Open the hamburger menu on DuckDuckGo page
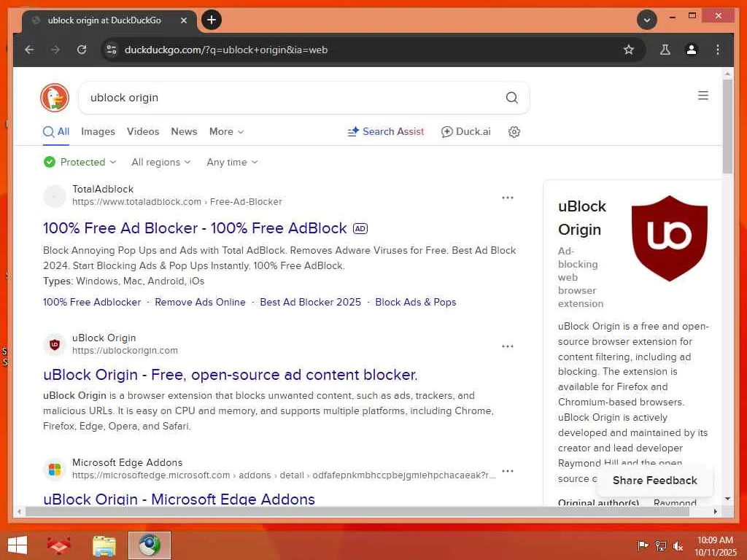Image resolution: width=747 pixels, height=560 pixels. [x=703, y=96]
